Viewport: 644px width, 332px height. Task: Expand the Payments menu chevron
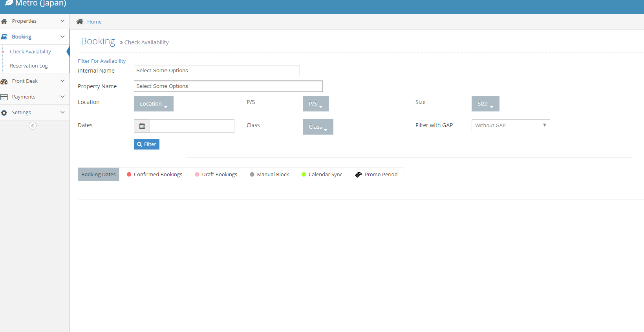(62, 97)
